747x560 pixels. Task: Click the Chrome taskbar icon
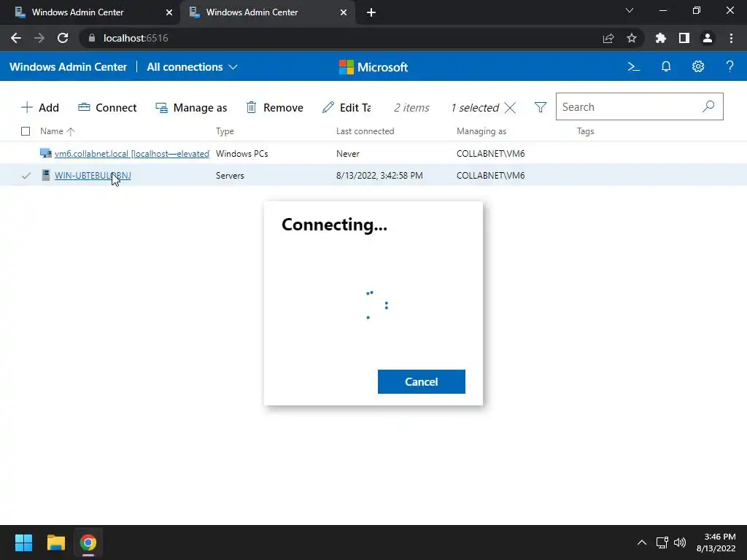pyautogui.click(x=88, y=542)
